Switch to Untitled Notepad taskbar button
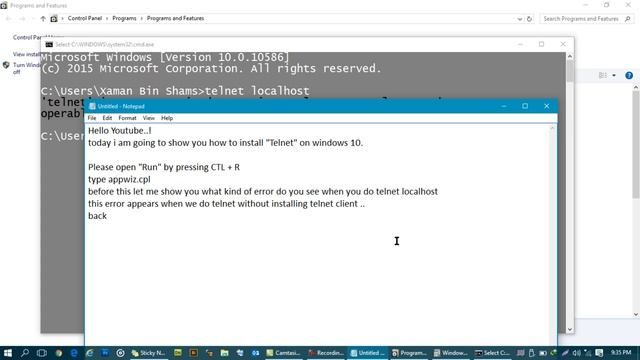This screenshot has height=360, width=640. click(x=368, y=353)
